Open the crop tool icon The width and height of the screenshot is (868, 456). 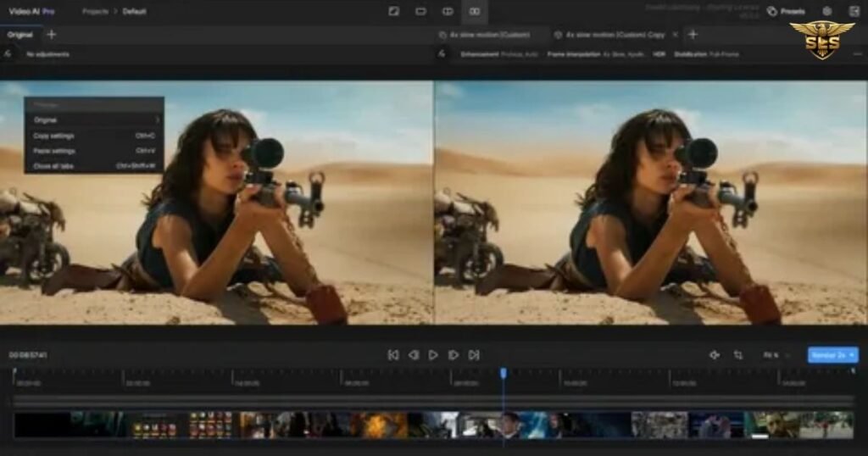pyautogui.click(x=738, y=355)
